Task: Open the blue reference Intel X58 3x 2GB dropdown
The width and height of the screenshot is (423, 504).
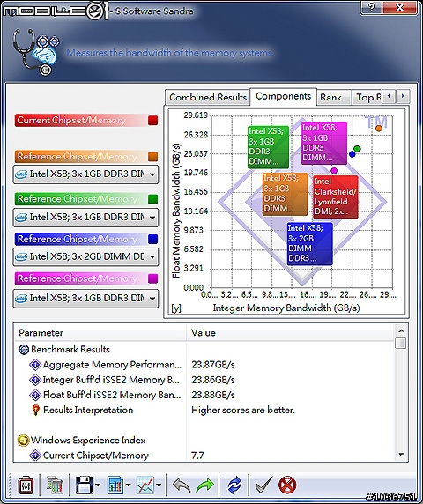Action: click(x=85, y=256)
